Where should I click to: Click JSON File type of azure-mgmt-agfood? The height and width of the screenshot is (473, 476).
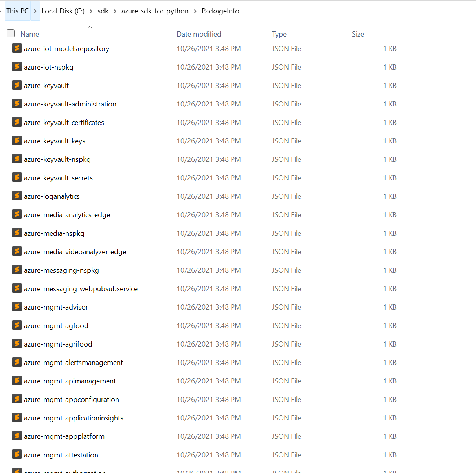click(287, 326)
